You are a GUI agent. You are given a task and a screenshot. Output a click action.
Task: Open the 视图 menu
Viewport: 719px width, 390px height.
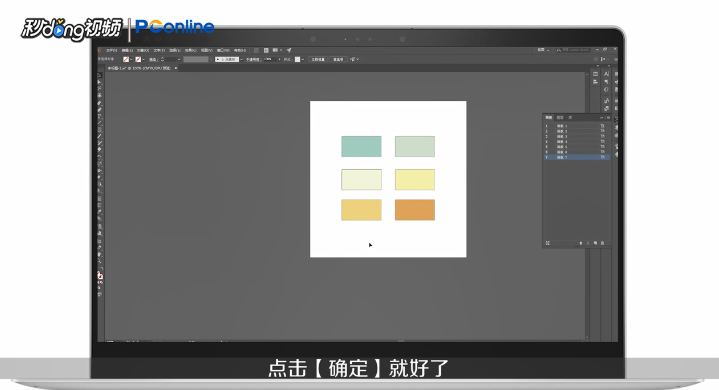click(x=206, y=50)
